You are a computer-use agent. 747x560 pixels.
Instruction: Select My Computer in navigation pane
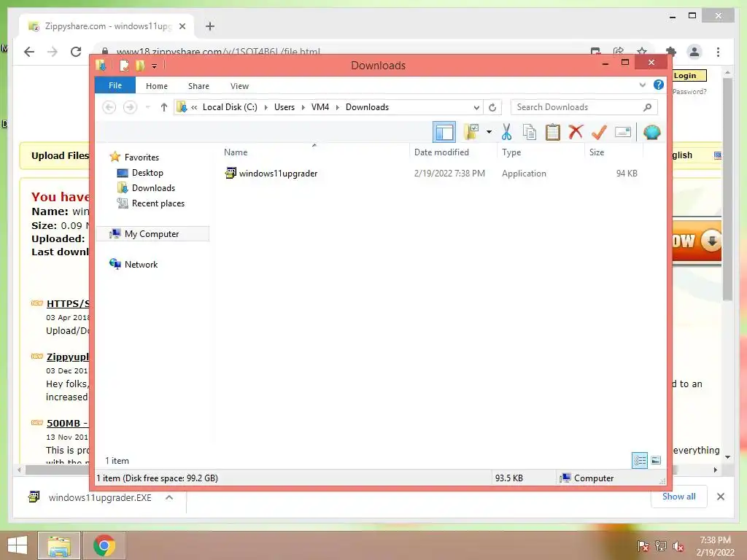[x=152, y=234]
